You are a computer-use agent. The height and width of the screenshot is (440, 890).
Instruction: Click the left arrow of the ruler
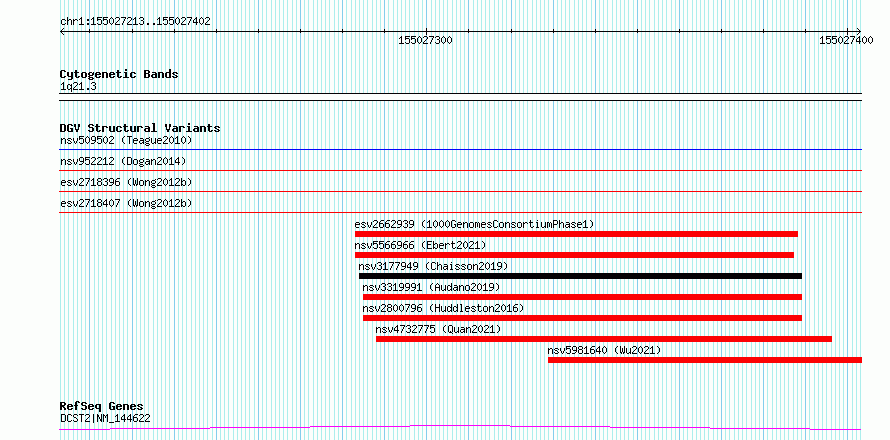62,31
